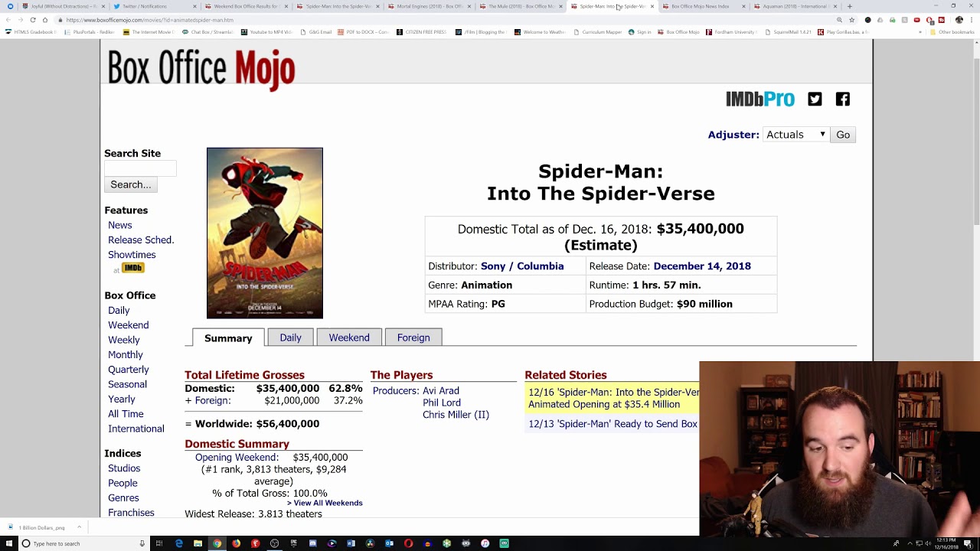Open a new browser tab with the plus icon
The height and width of the screenshot is (551, 980).
tap(849, 6)
